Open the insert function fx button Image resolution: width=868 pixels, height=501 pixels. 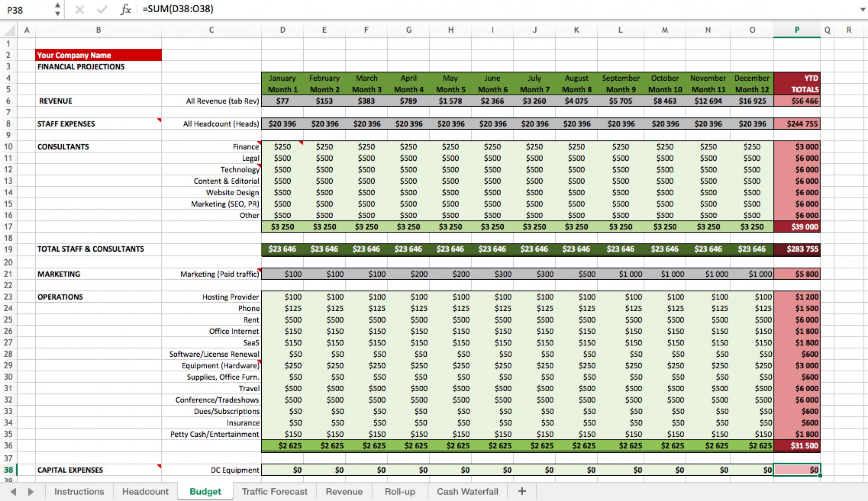pos(125,9)
